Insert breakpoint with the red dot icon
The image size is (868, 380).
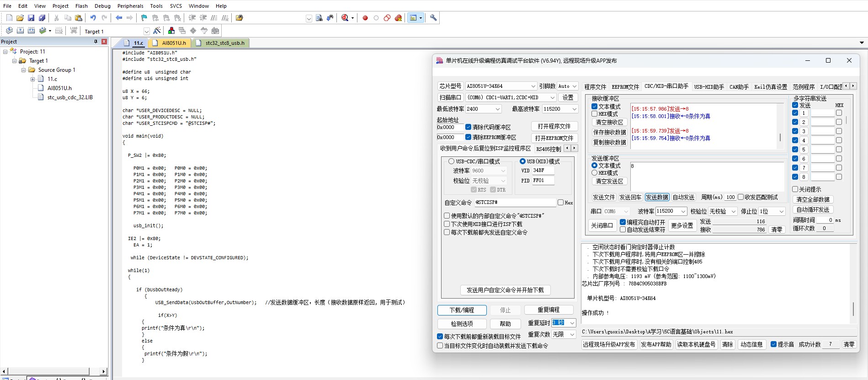pyautogui.click(x=365, y=18)
